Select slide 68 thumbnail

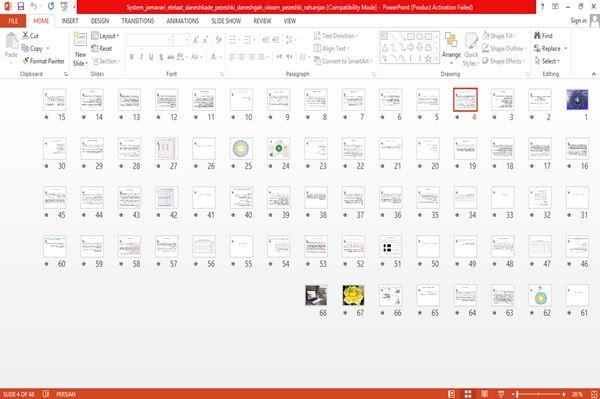pos(316,295)
